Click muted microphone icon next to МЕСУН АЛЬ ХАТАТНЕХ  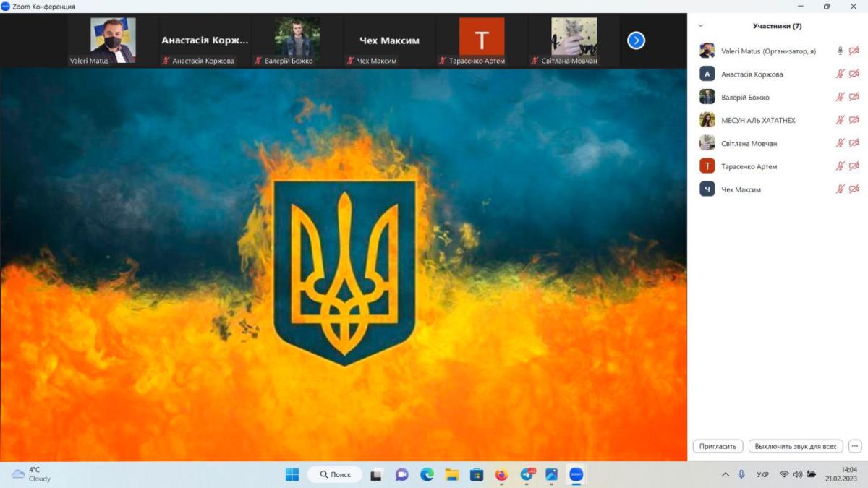pos(840,120)
